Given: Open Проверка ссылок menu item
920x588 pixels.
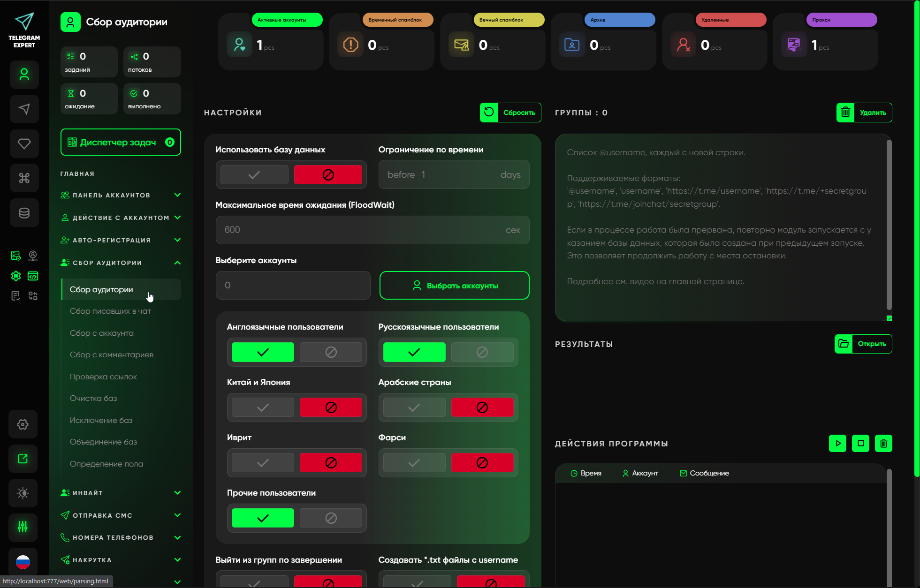Looking at the screenshot, I should tap(103, 377).
